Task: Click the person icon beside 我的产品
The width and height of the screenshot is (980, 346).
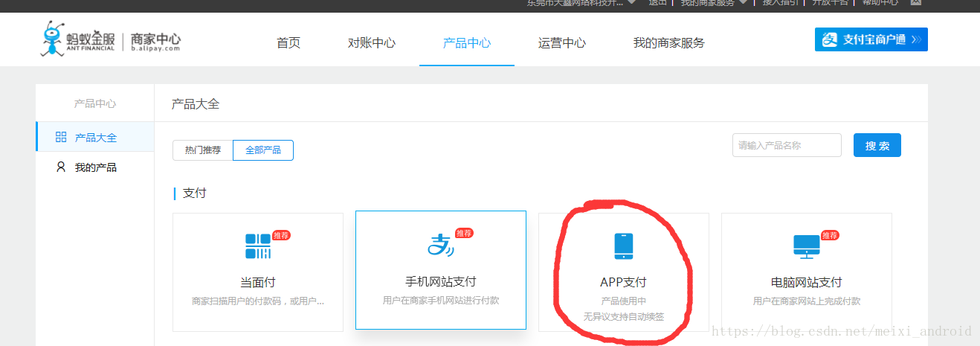Action: coord(61,167)
